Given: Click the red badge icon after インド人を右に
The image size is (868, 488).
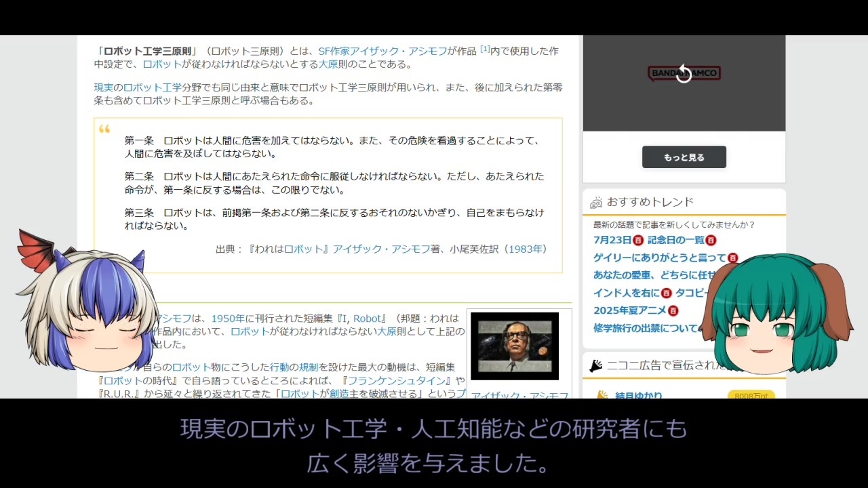Looking at the screenshot, I should pos(667,293).
